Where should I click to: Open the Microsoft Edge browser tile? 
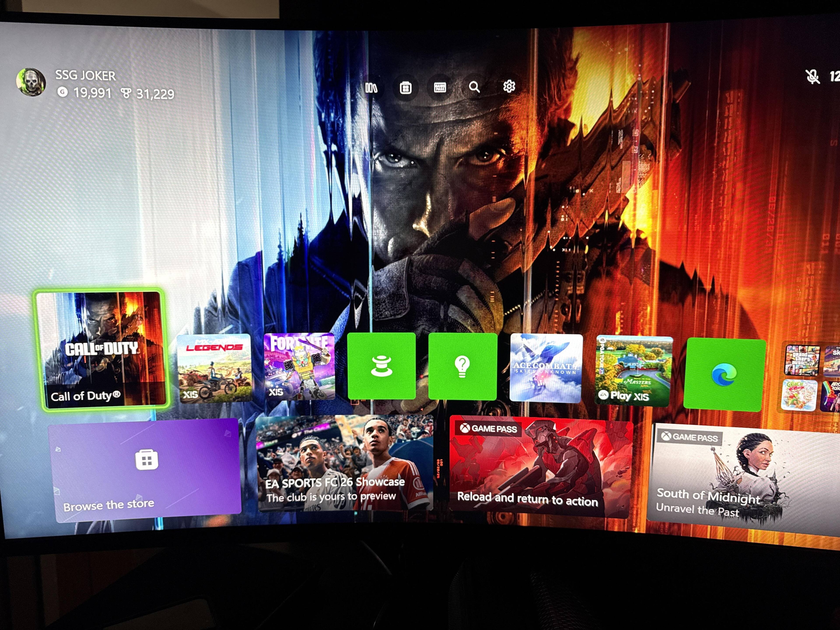pos(724,374)
